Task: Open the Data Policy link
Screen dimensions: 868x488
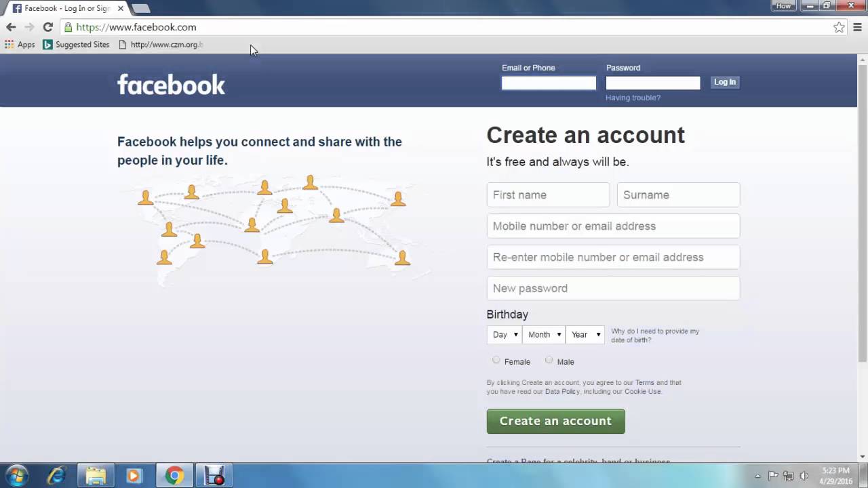Action: pos(562,391)
